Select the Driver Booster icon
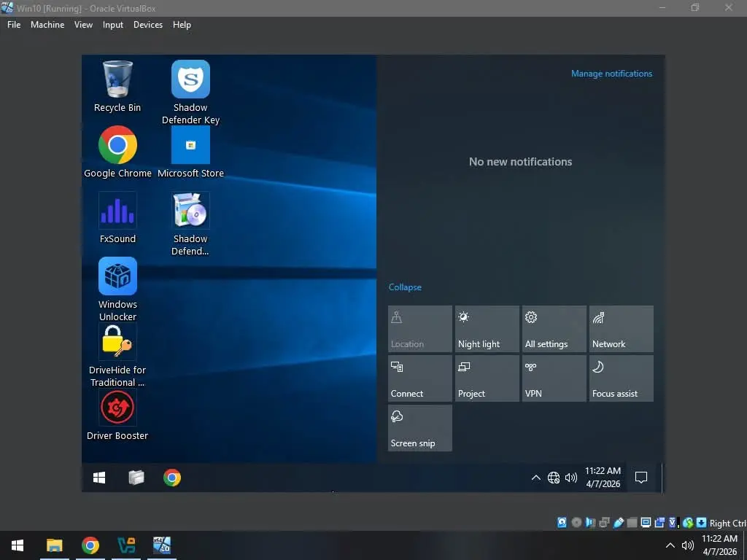The image size is (747, 560). pyautogui.click(x=117, y=415)
